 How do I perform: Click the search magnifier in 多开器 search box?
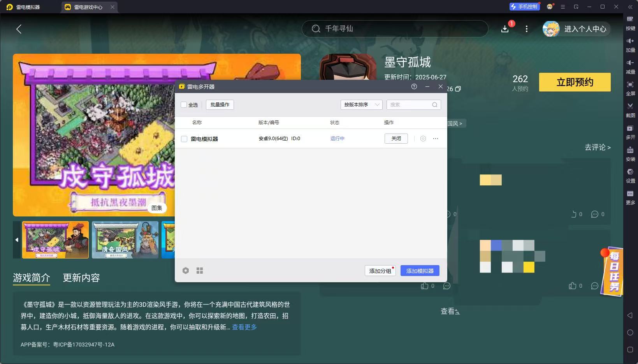point(435,105)
